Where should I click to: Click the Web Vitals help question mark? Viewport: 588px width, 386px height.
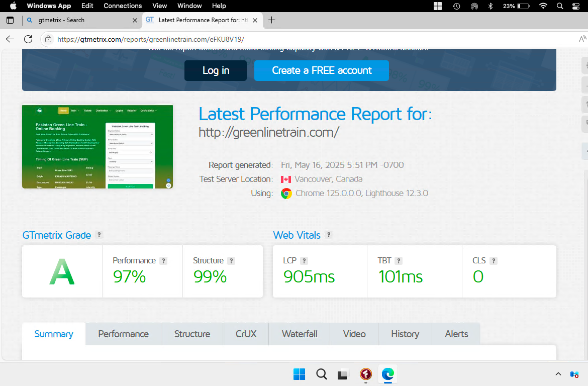(329, 235)
